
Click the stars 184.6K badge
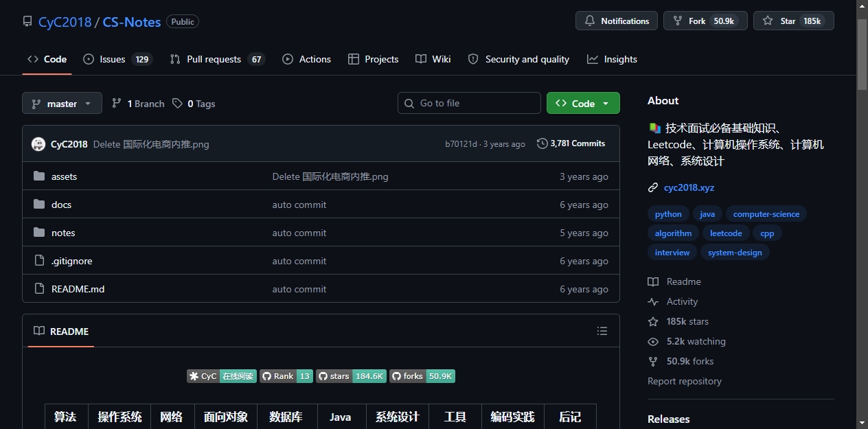coord(351,376)
